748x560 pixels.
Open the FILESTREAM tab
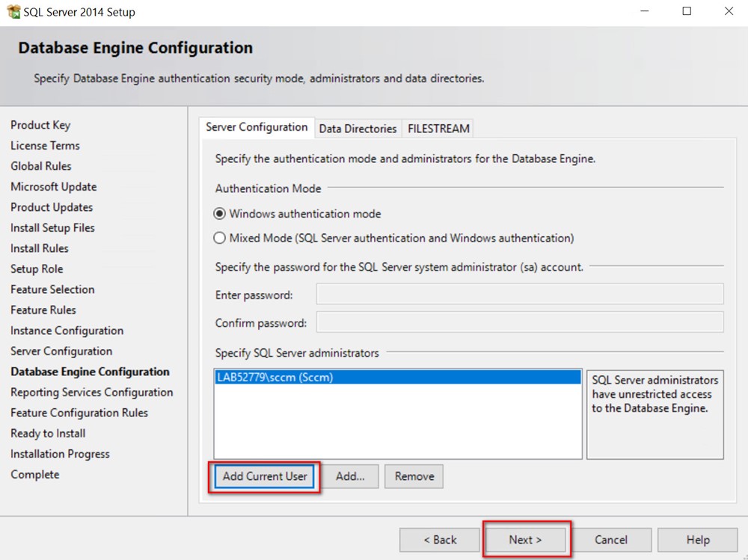(438, 129)
